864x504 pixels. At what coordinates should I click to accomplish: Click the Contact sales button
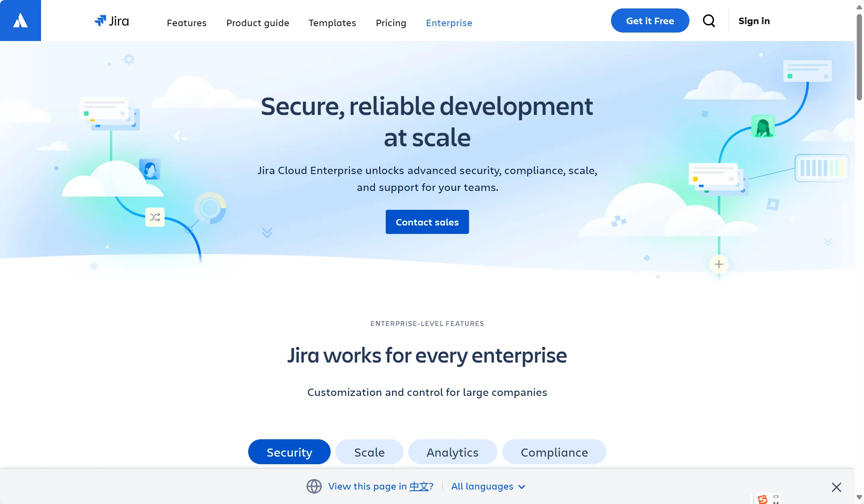(x=427, y=221)
